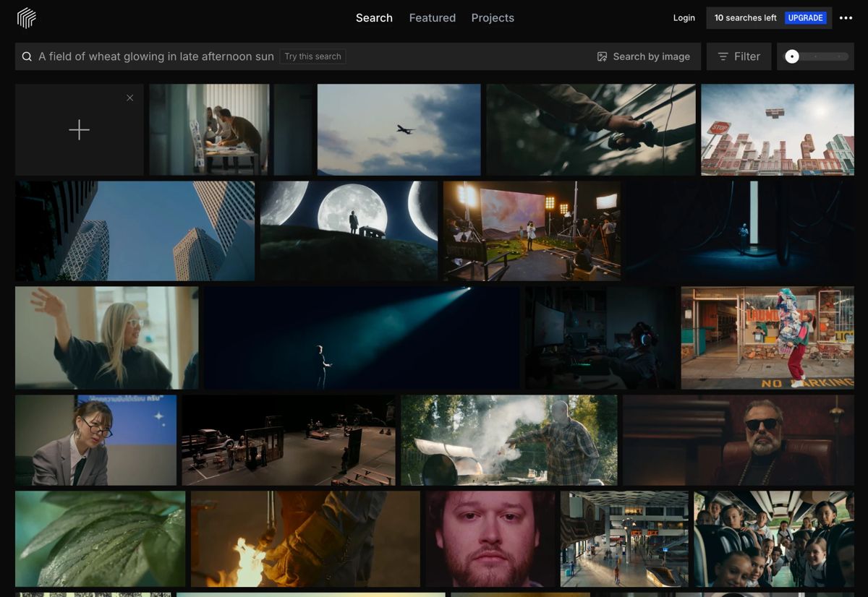Select the bearded man close-up face thumbnail
The height and width of the screenshot is (597, 868).
point(490,538)
